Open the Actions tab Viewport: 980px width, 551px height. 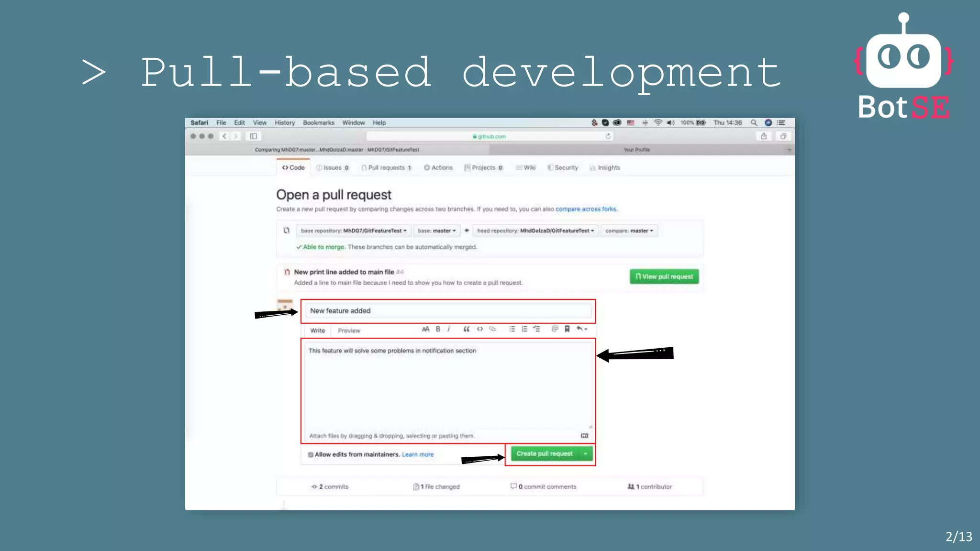438,168
